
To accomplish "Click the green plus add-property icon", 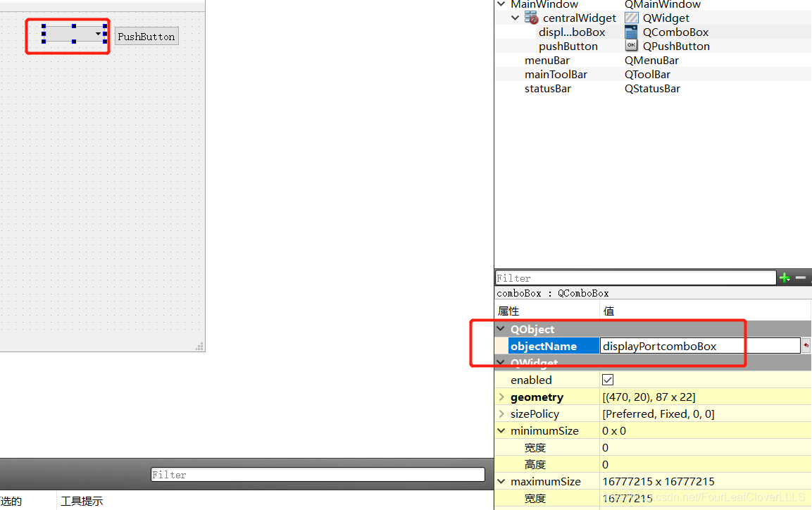I will pos(785,278).
